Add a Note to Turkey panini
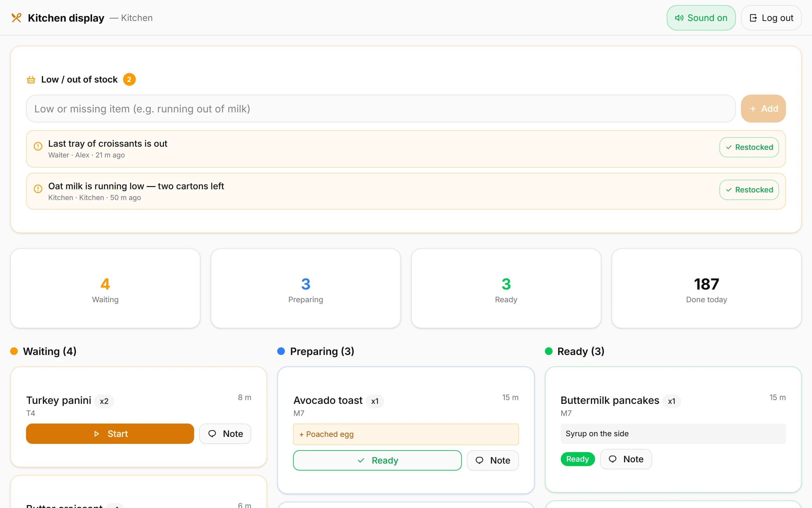The height and width of the screenshot is (508, 812). [225, 434]
